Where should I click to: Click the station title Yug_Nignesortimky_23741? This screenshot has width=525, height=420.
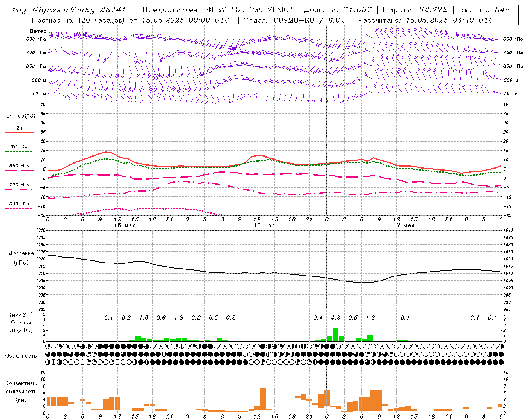point(68,10)
